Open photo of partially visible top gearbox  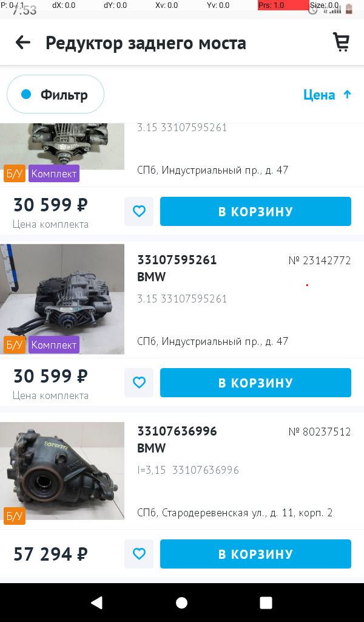(x=62, y=146)
